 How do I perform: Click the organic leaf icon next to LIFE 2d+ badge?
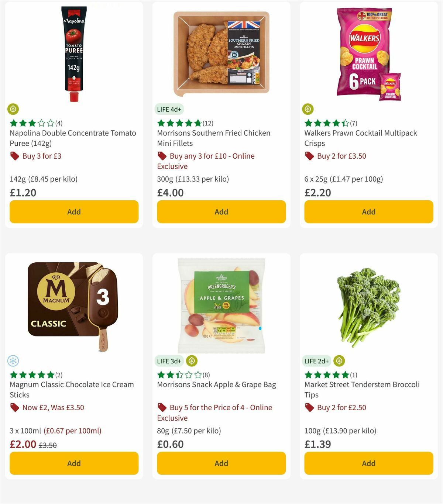339,360
